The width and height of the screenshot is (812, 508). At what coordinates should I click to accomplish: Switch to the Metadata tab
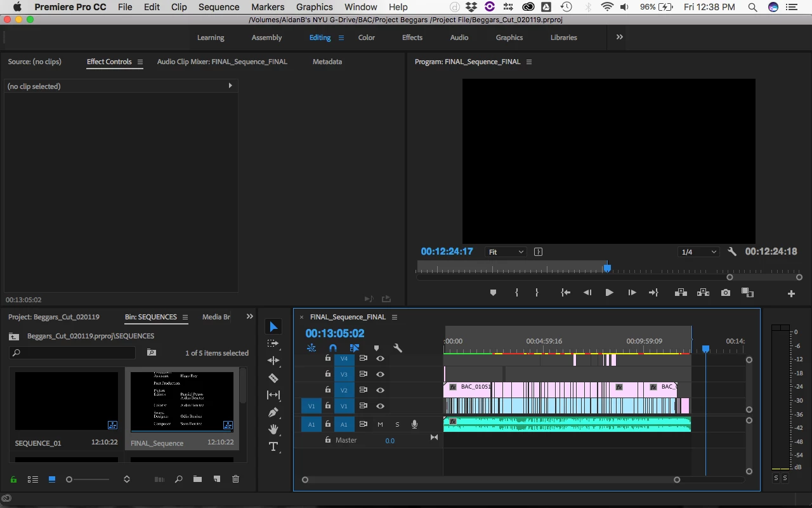coord(327,62)
